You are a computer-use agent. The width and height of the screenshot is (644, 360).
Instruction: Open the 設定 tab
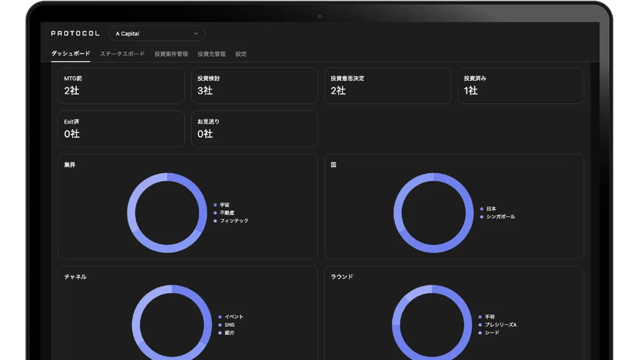point(241,54)
